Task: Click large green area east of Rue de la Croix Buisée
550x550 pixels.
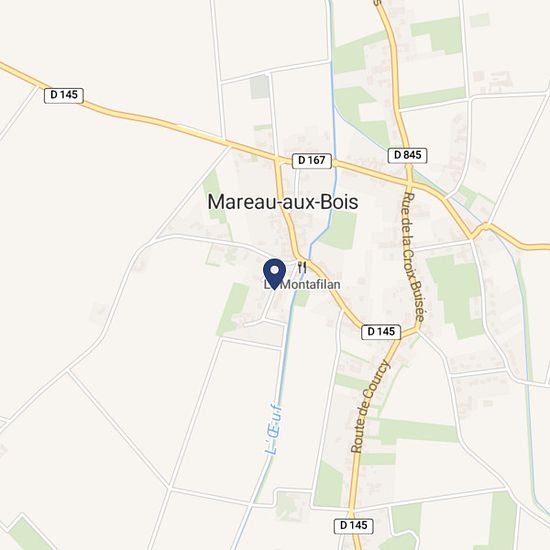Action: point(456,296)
